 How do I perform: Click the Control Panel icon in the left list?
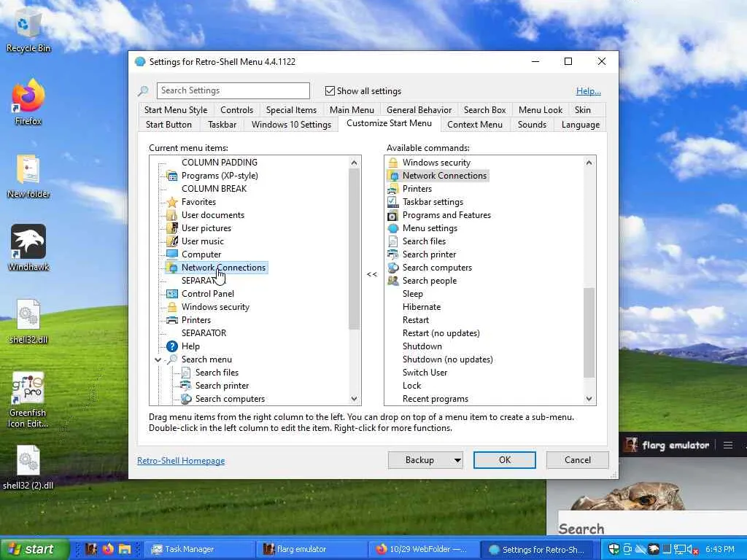pyautogui.click(x=172, y=294)
